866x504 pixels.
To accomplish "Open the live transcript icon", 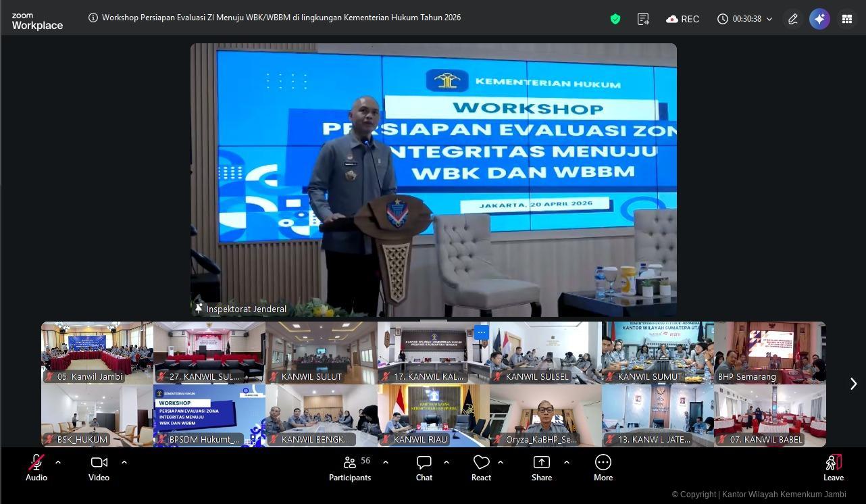I will coord(642,19).
